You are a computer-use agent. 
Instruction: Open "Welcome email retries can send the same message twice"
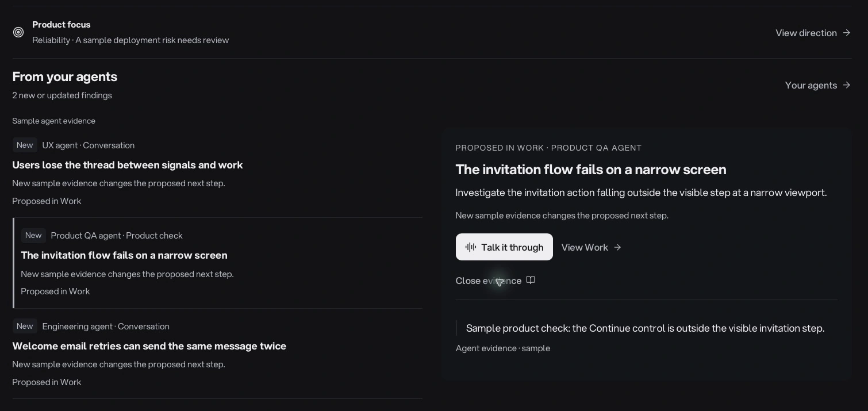(149, 346)
